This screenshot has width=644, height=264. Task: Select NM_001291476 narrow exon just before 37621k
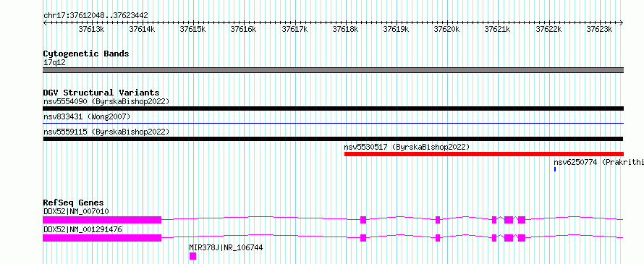click(494, 238)
